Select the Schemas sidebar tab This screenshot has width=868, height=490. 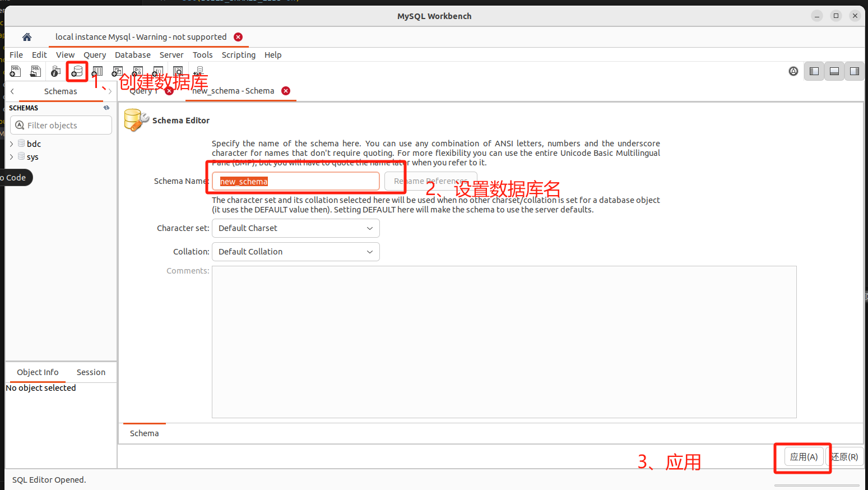pyautogui.click(x=61, y=91)
